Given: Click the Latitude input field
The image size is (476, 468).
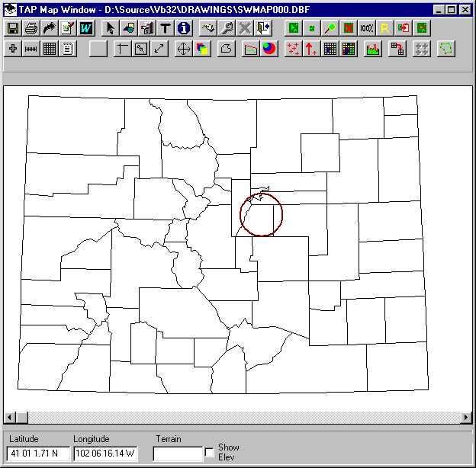Looking at the screenshot, I should coord(38,454).
